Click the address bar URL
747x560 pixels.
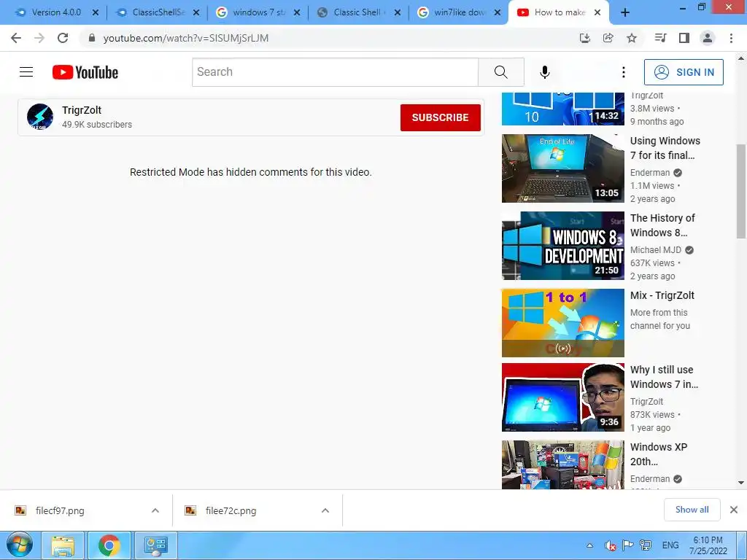tap(186, 38)
